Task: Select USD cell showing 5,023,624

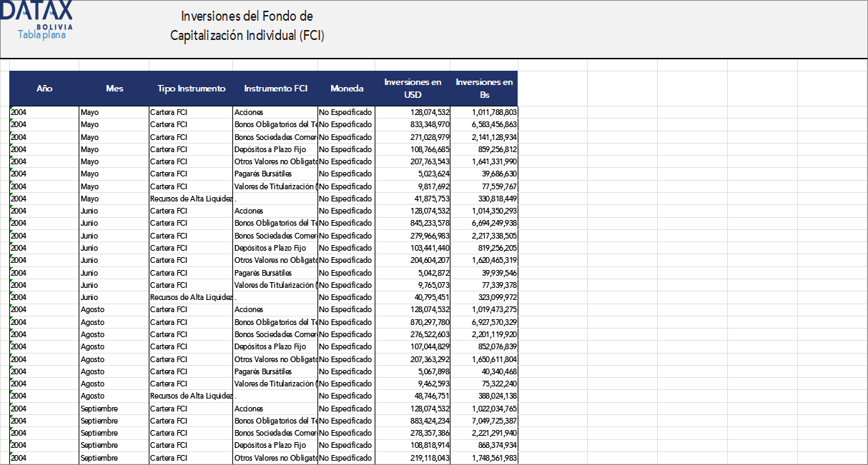Action: click(x=413, y=174)
